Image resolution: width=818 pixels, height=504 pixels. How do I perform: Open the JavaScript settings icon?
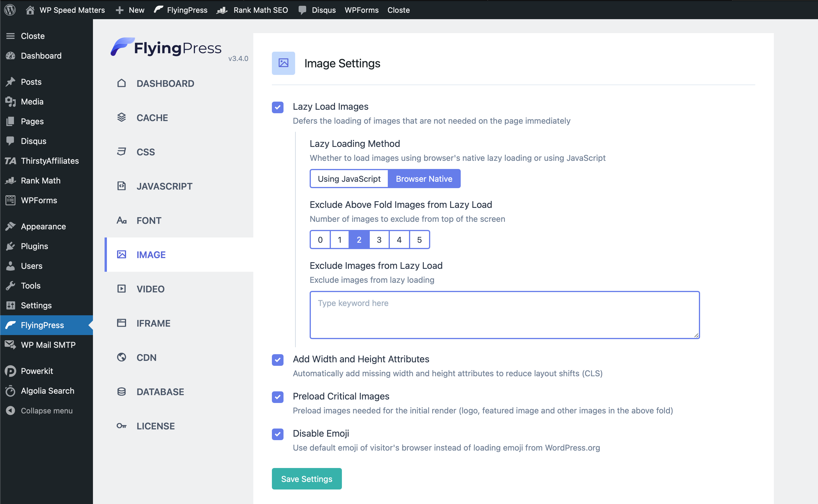coord(121,186)
